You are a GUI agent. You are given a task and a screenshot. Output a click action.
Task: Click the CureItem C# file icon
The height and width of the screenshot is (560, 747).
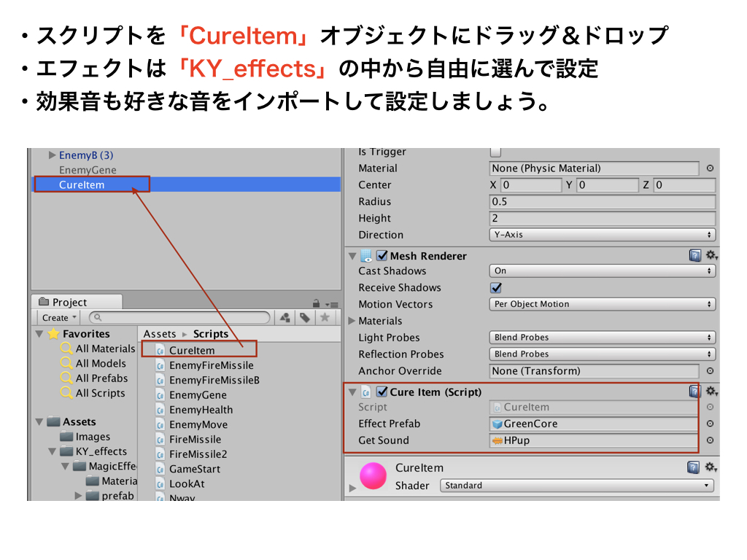(160, 351)
